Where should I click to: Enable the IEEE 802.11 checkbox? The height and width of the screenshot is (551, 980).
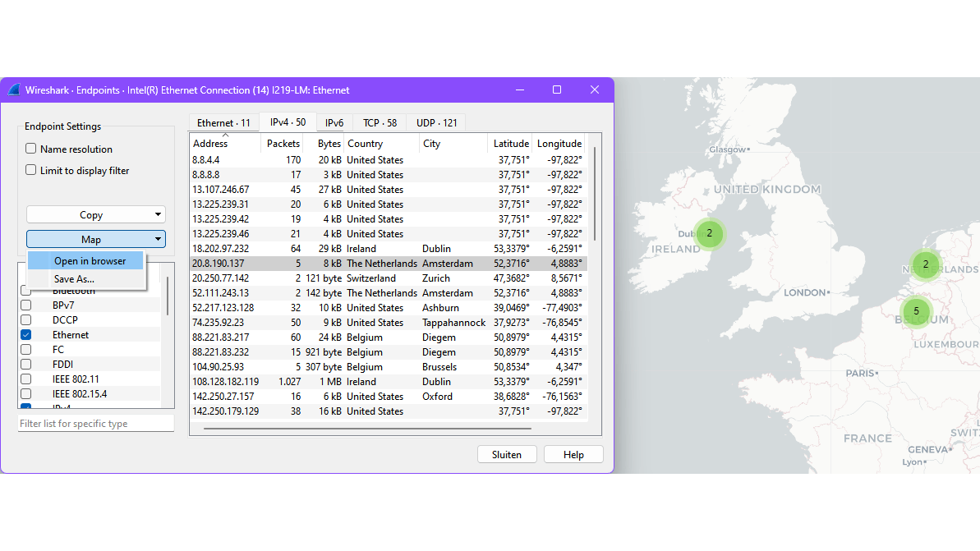click(x=26, y=379)
